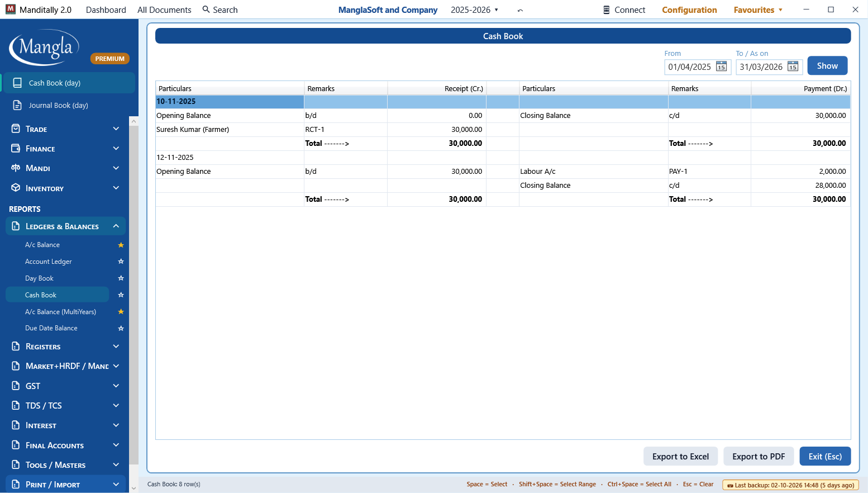
Task: Click the Export to Excel button
Action: (x=680, y=456)
